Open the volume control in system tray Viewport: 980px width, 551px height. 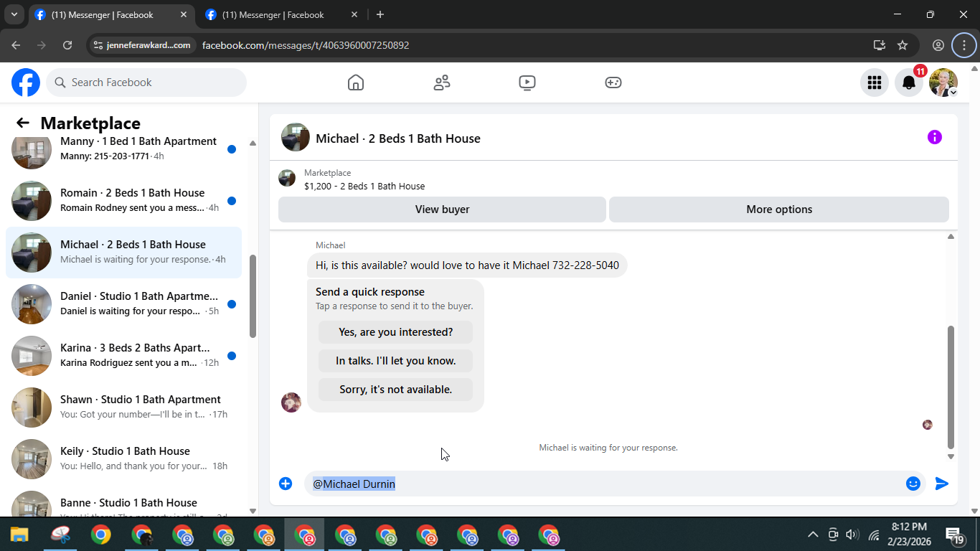pos(852,534)
